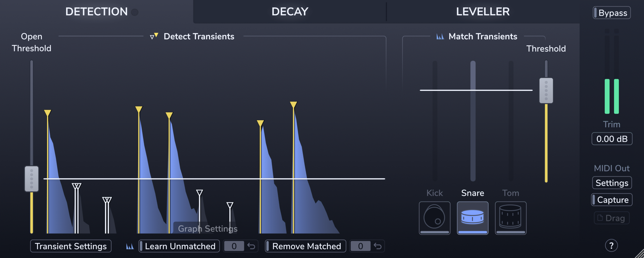The width and height of the screenshot is (644, 258).
Task: Enable Learn Unmatched mode
Action: click(179, 246)
